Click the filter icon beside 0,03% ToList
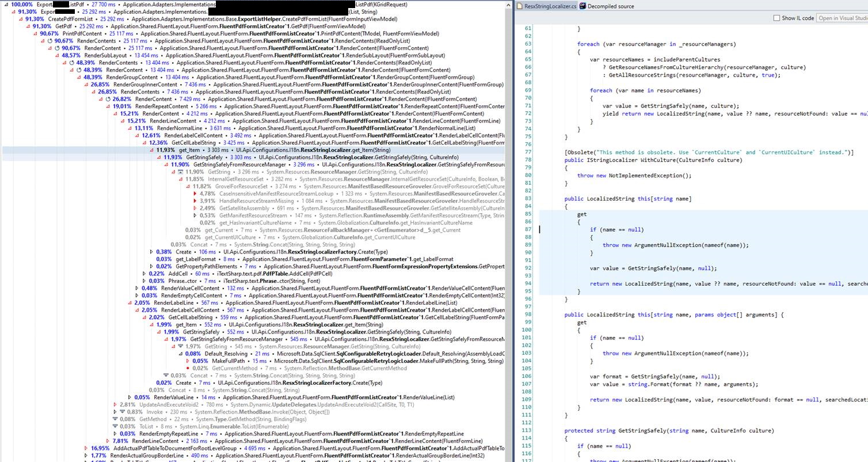Image resolution: width=868 pixels, height=462 pixels. (x=115, y=427)
